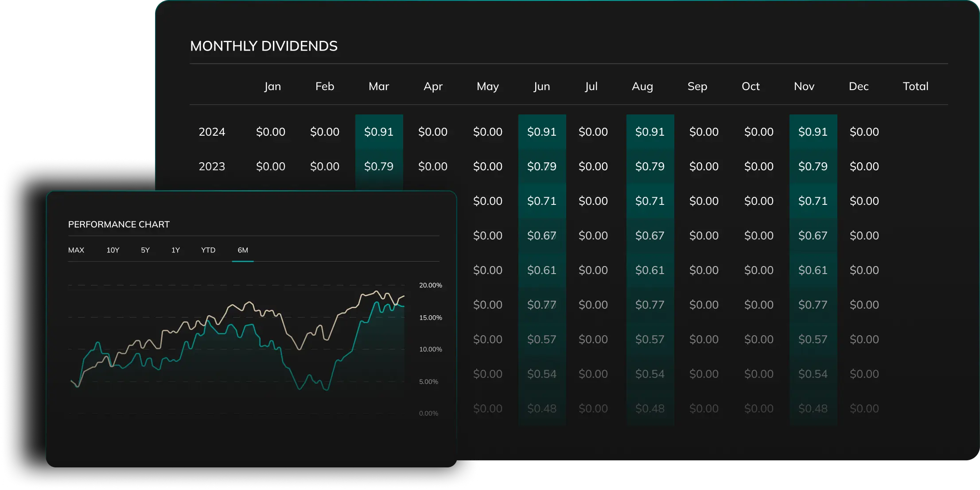Select the 2024 row label

tap(212, 132)
